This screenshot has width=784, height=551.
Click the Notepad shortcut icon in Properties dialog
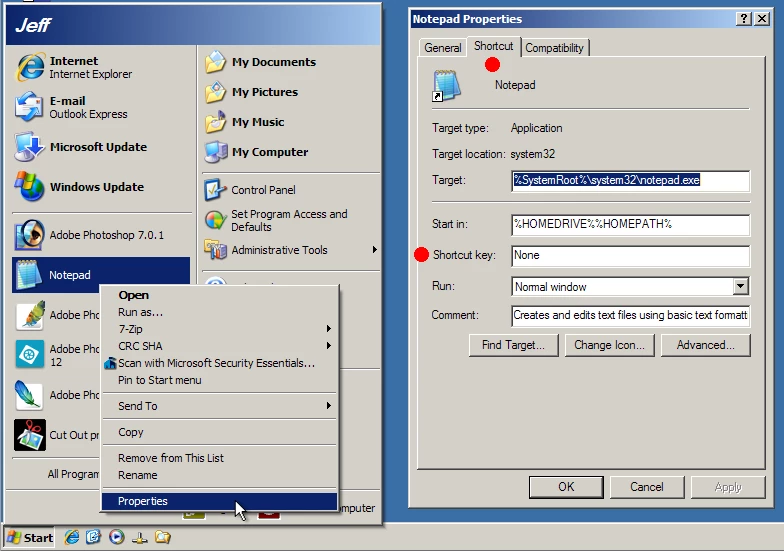click(x=446, y=86)
